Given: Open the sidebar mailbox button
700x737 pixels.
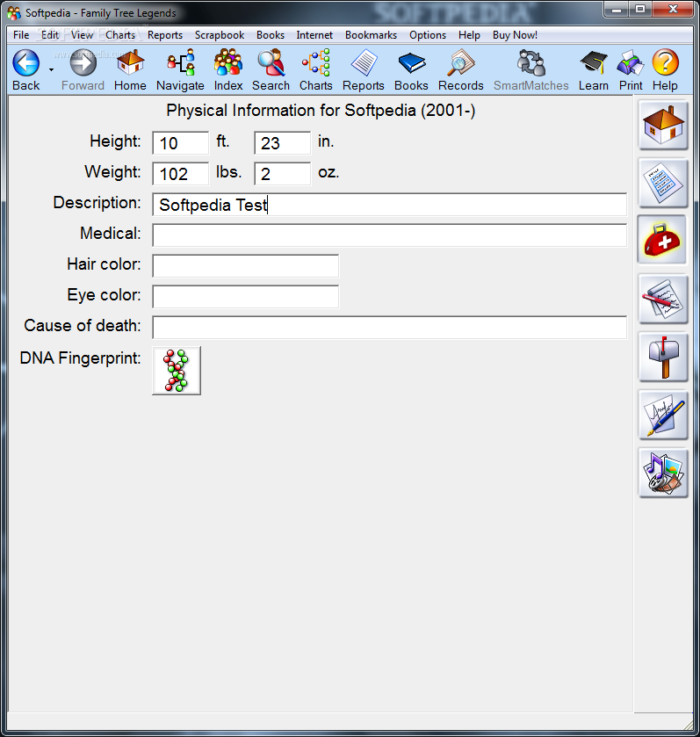Looking at the screenshot, I should point(663,358).
